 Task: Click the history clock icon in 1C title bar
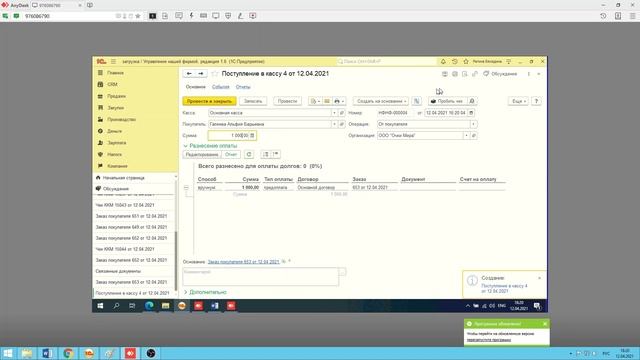455,62
